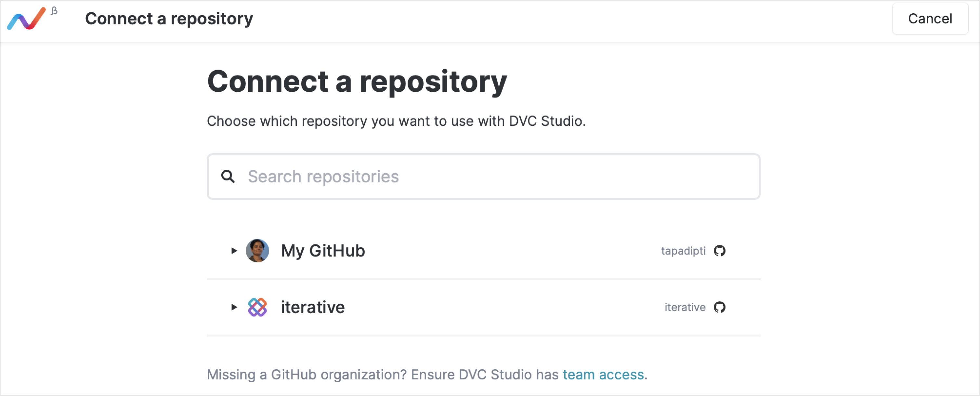Image resolution: width=980 pixels, height=396 pixels.
Task: Open the iterative repository group
Action: point(483,307)
